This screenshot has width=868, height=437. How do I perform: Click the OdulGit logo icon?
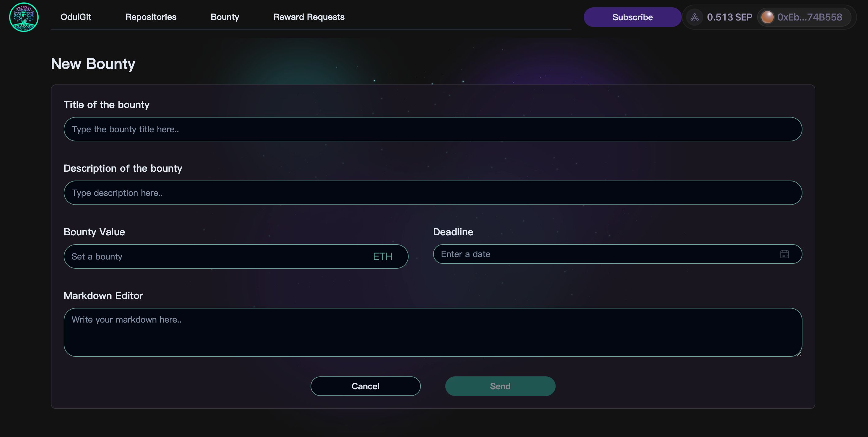[x=25, y=17]
